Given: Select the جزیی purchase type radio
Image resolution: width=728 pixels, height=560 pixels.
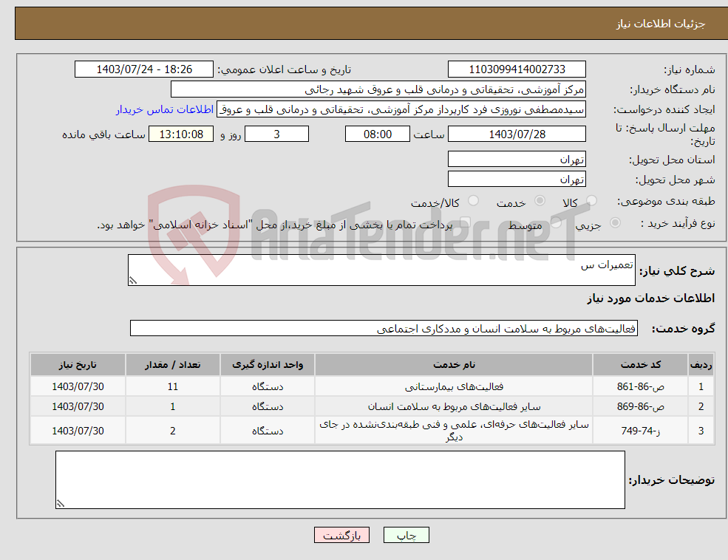Looking at the screenshot, I should tap(615, 222).
